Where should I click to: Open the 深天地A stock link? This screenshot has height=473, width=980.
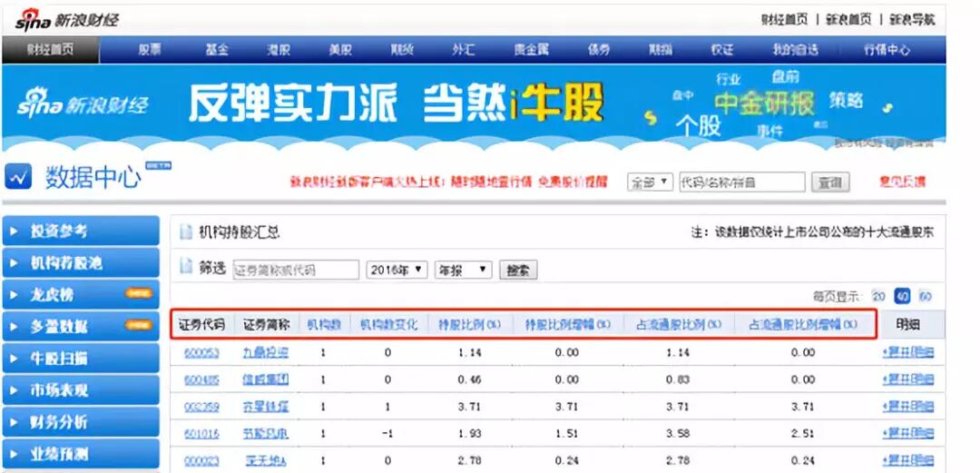point(266,460)
